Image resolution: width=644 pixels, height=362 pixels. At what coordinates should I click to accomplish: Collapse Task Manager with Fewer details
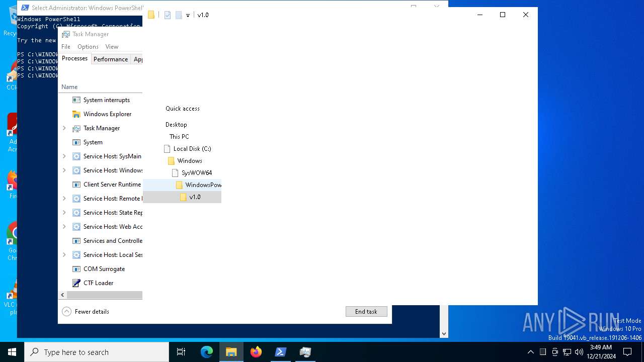(x=86, y=312)
